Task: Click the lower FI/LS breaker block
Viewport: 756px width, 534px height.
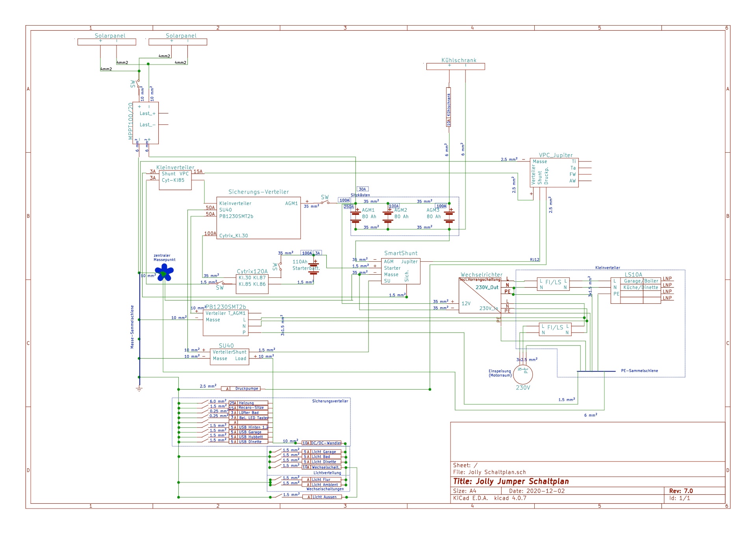Action: [555, 329]
